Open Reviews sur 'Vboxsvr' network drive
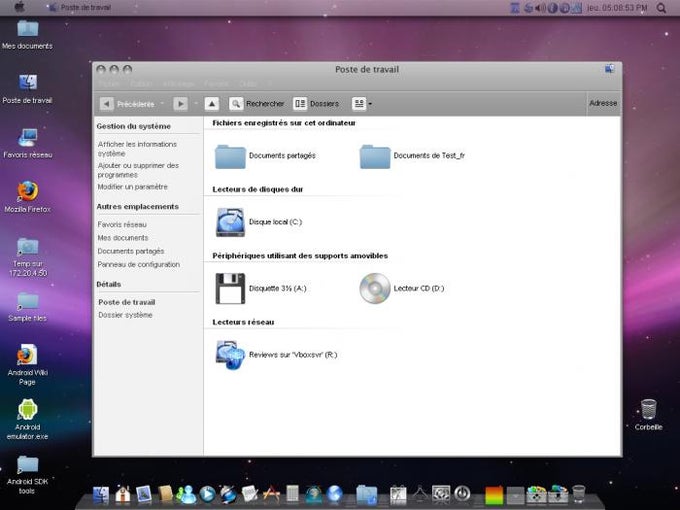Image resolution: width=680 pixels, height=510 pixels. (231, 354)
